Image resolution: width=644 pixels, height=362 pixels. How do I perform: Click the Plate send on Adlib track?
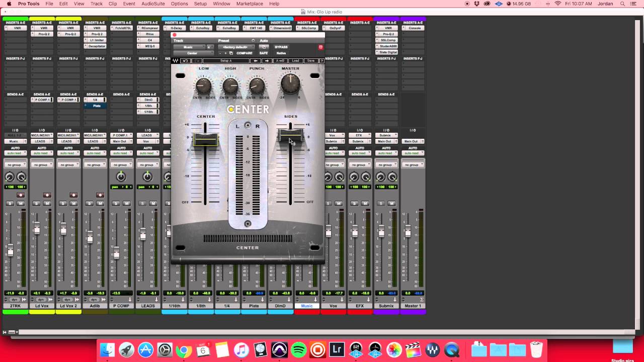coord(97,106)
